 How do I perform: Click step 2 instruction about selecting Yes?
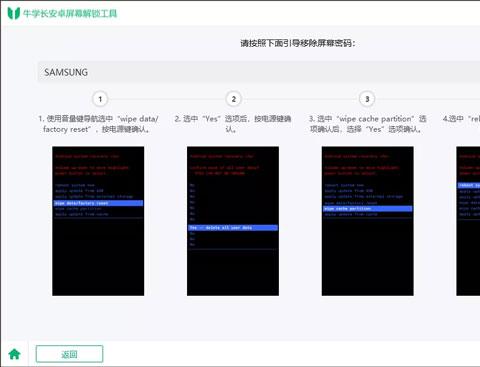pyautogui.click(x=233, y=124)
